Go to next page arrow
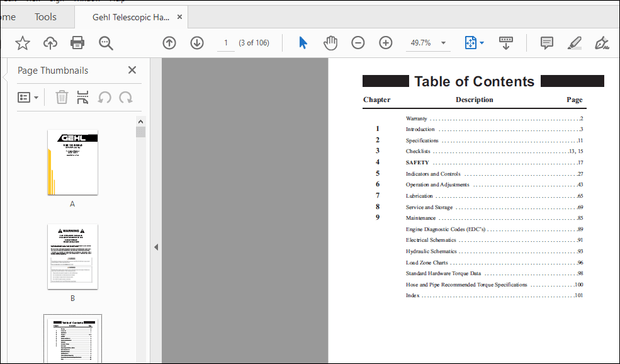This screenshot has height=364, width=620. click(x=197, y=43)
